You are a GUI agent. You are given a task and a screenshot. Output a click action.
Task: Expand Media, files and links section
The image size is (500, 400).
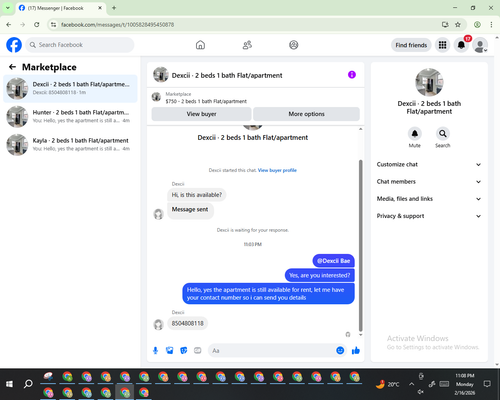[x=429, y=199]
